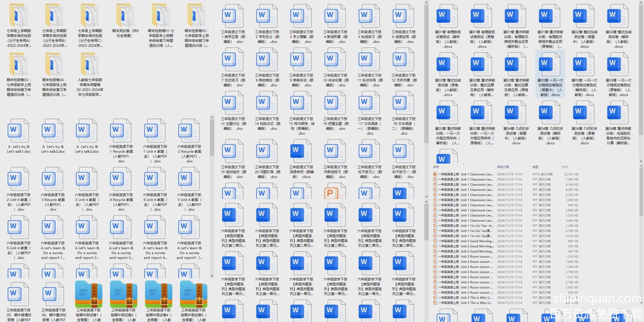Sort file list by 类型 column
The width and height of the screenshot is (644, 322).
pyautogui.click(x=535, y=167)
